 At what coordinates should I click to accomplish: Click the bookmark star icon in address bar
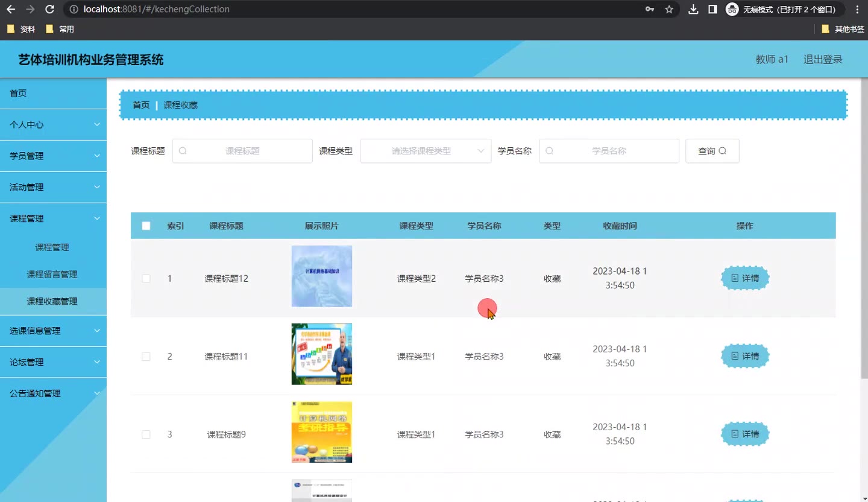669,9
